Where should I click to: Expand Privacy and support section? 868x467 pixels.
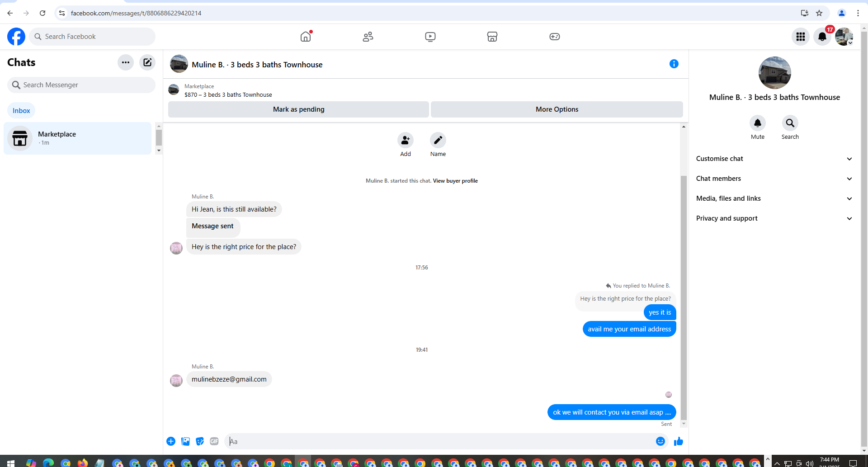coord(774,218)
